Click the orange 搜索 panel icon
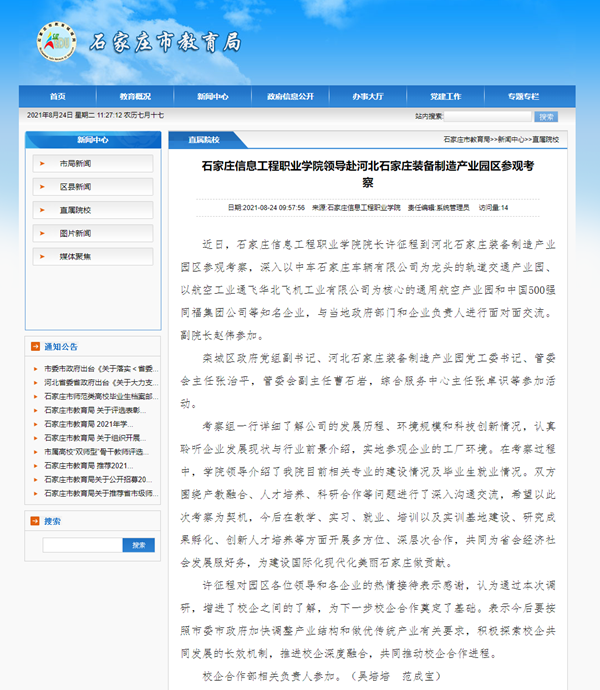Image resolution: width=600 pixels, height=690 pixels. (x=36, y=521)
